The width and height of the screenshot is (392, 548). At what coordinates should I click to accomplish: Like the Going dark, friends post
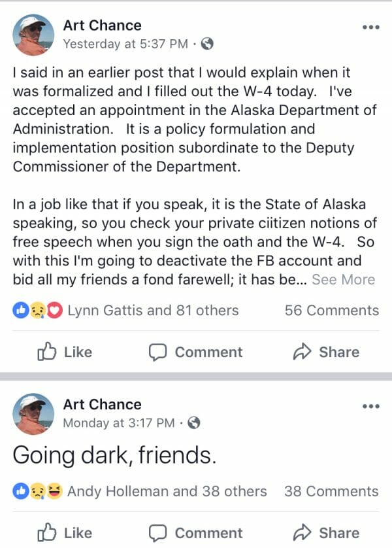(x=64, y=532)
